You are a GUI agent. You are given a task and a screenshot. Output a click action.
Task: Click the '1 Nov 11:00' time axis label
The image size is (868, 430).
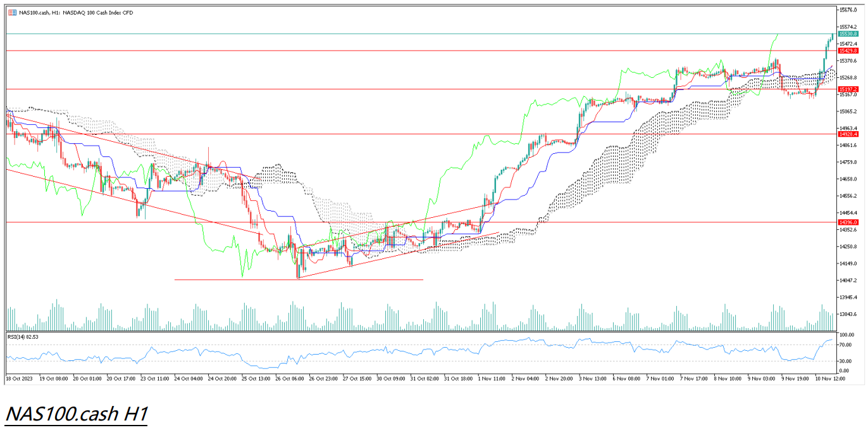coord(492,378)
